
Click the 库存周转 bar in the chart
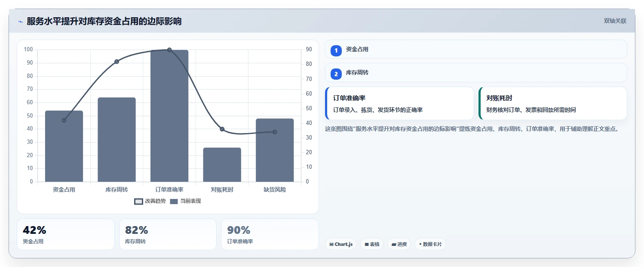pyautogui.click(x=117, y=140)
